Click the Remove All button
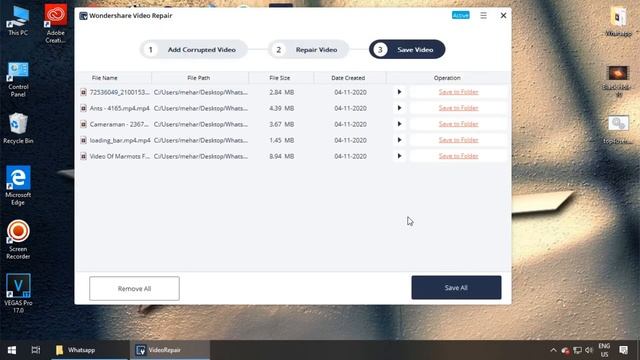 (134, 288)
